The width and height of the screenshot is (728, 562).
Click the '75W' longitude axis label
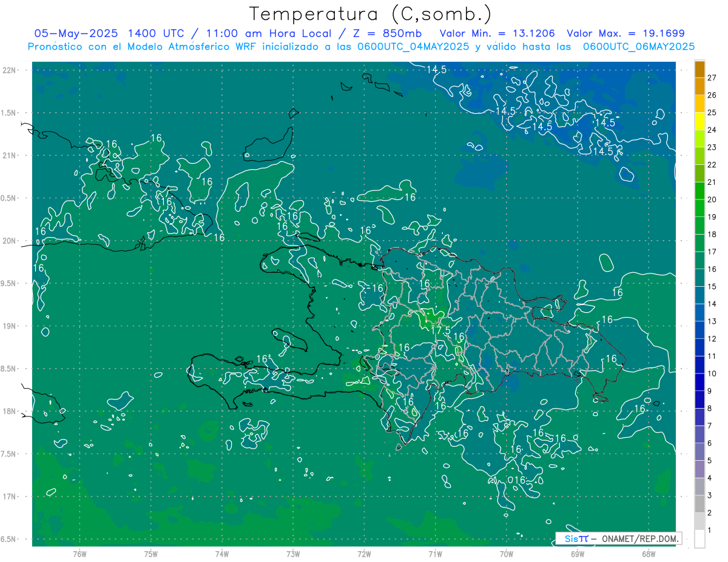151,555
